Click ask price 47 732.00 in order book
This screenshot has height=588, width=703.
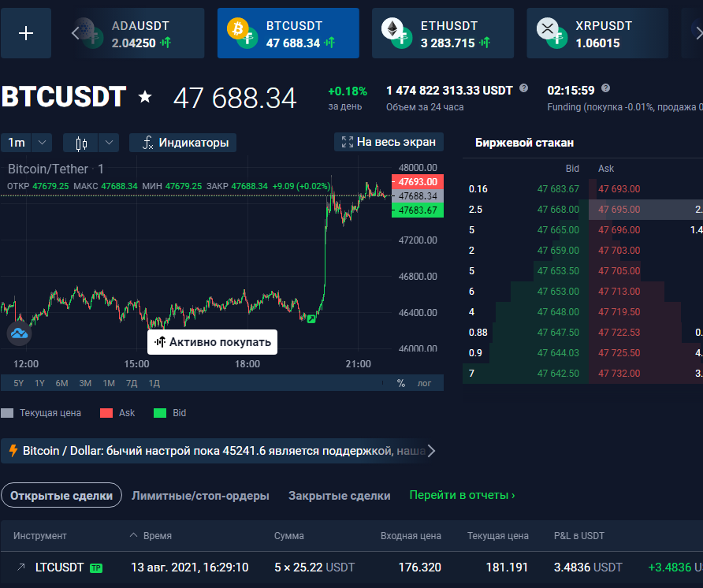point(619,373)
